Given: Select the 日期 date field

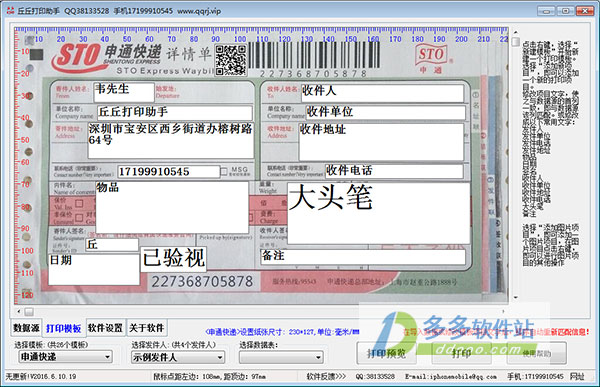Looking at the screenshot, I should coord(94,269).
